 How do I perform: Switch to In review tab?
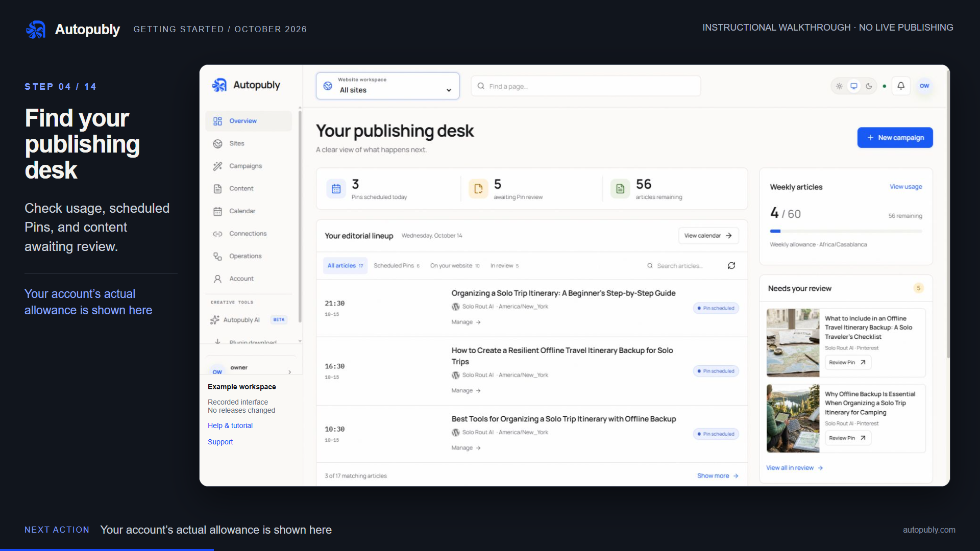click(504, 265)
